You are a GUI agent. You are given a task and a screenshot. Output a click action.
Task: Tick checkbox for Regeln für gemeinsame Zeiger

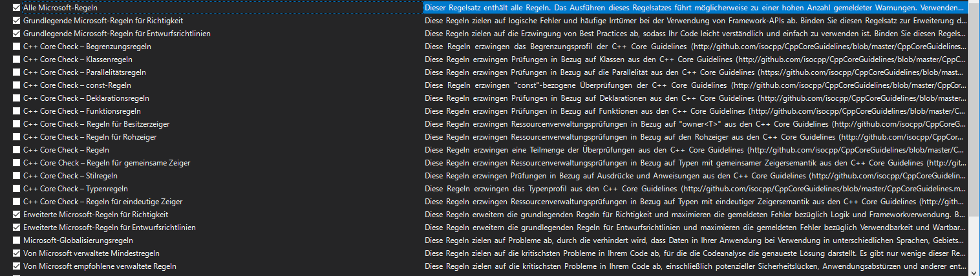pos(17,162)
